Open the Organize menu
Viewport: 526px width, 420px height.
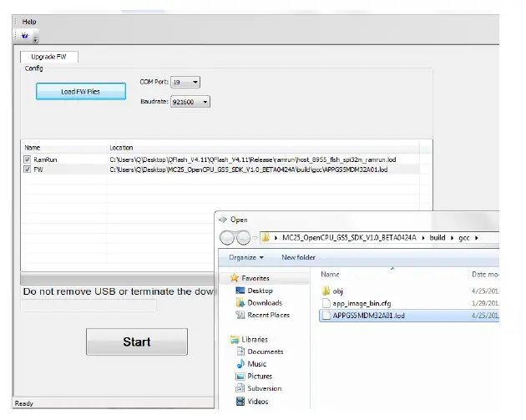pyautogui.click(x=246, y=257)
